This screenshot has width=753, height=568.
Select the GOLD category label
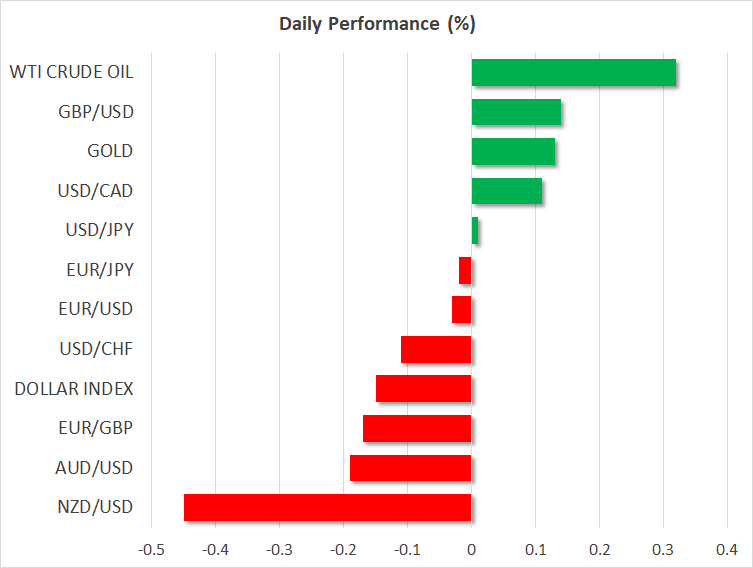110,151
